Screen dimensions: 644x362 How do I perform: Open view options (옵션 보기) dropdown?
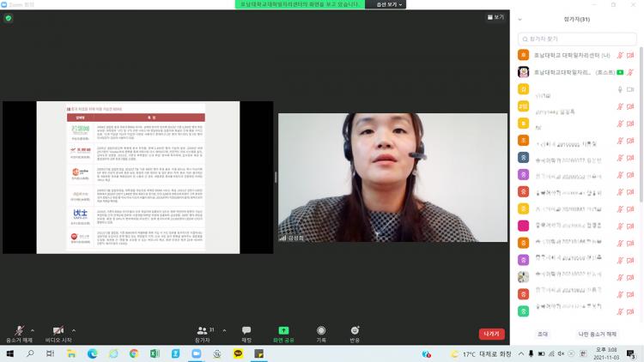coord(385,4)
